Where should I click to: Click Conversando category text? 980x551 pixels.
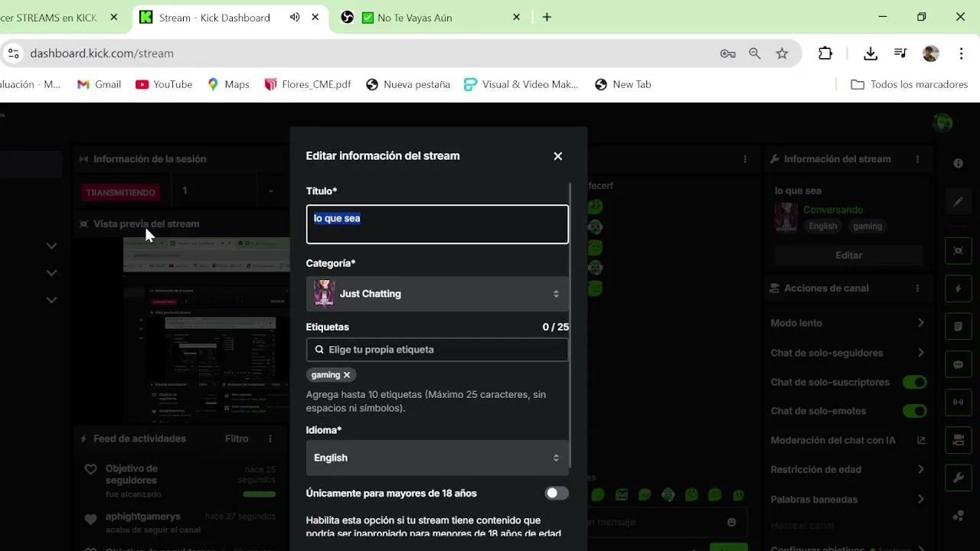(x=833, y=210)
